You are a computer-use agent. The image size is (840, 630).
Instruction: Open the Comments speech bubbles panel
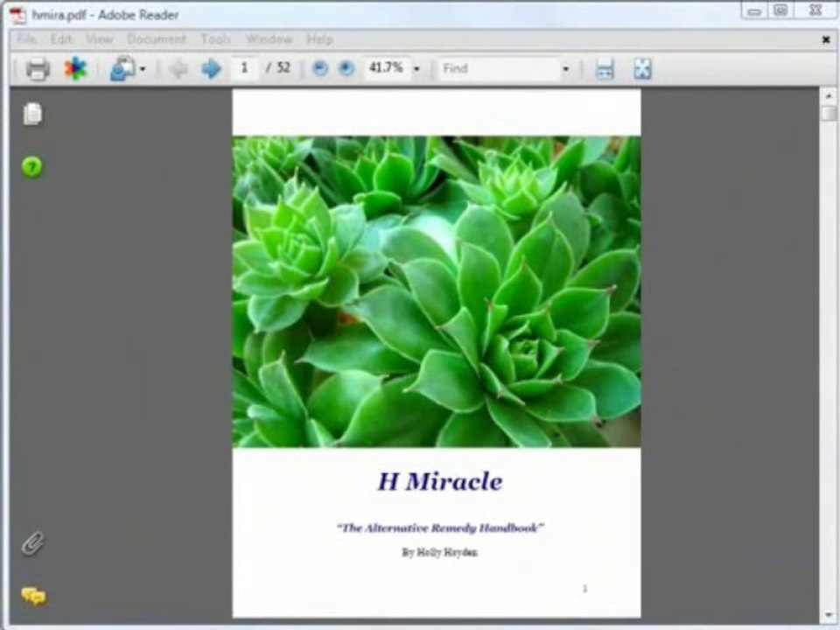[33, 596]
